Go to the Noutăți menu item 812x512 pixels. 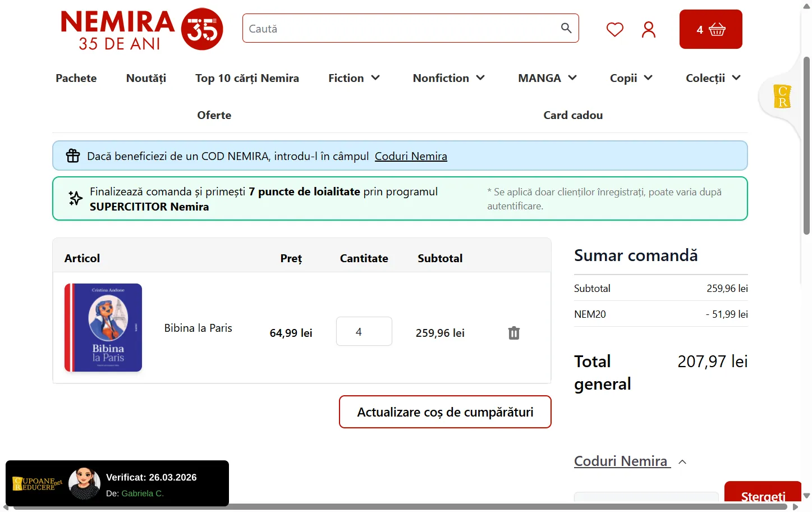coord(146,78)
